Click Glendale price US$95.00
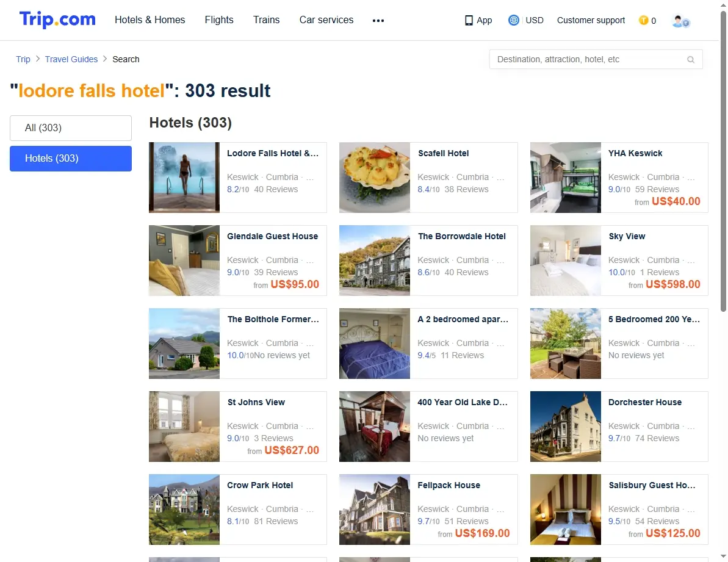 [x=295, y=284]
